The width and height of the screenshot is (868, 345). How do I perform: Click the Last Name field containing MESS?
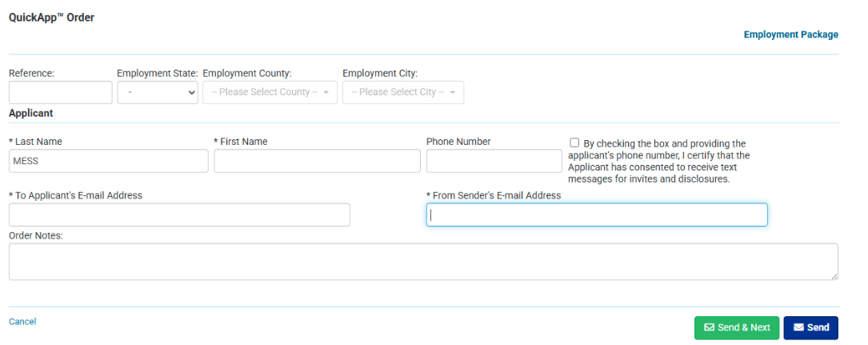coord(108,161)
